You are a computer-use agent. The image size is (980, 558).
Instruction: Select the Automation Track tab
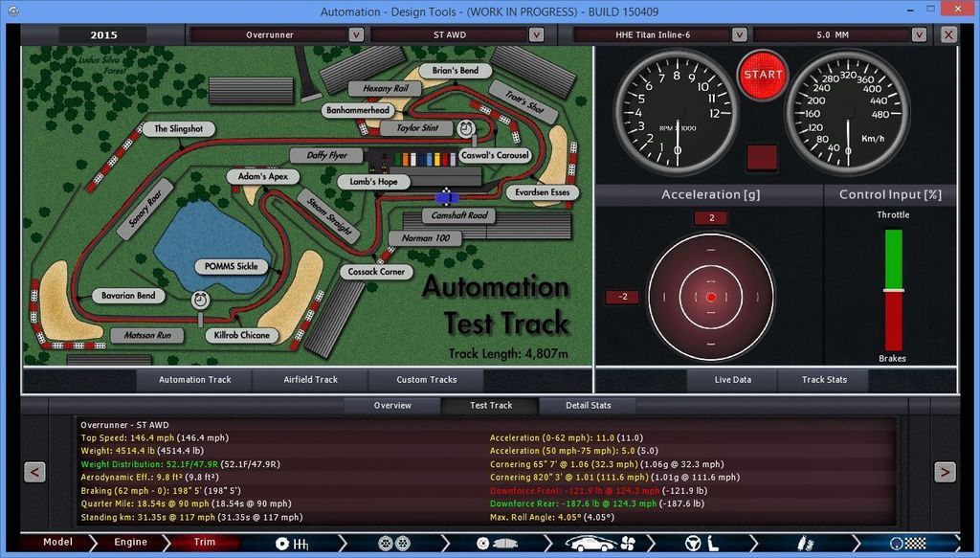[194, 380]
